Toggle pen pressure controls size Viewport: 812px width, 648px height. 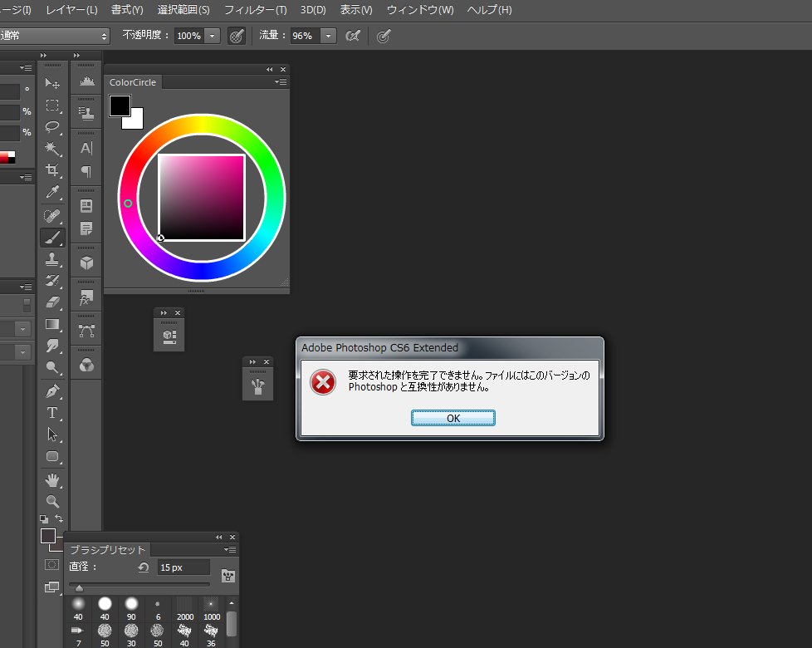(383, 36)
